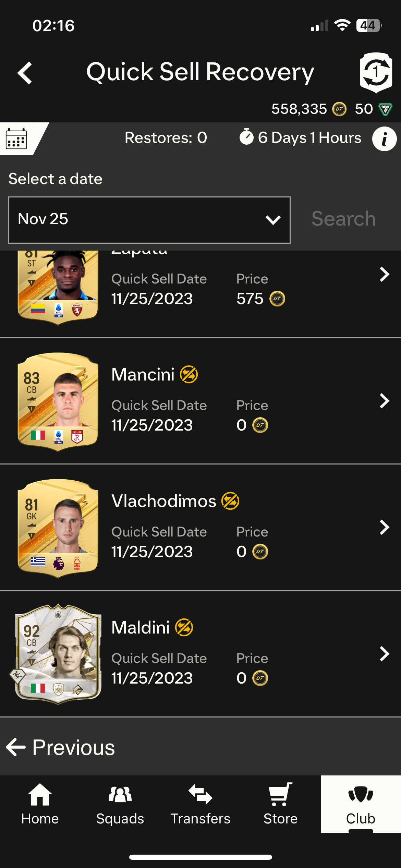
Task: Open the Nov 25 date dropdown
Action: point(149,220)
